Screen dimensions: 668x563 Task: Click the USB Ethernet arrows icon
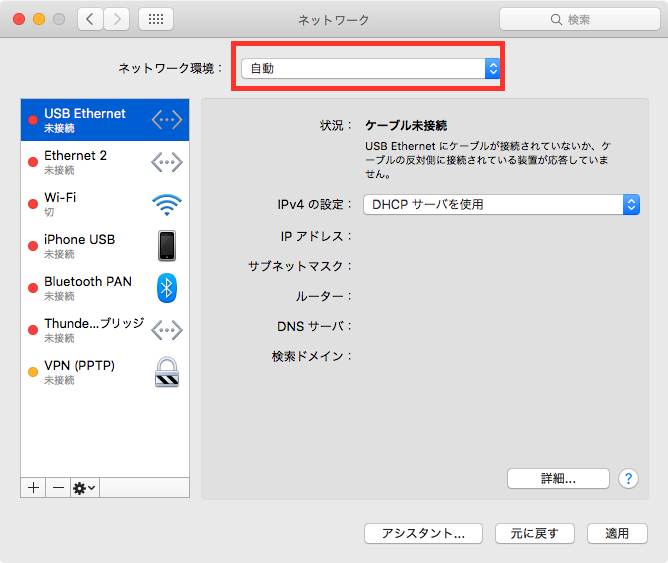pos(167,120)
